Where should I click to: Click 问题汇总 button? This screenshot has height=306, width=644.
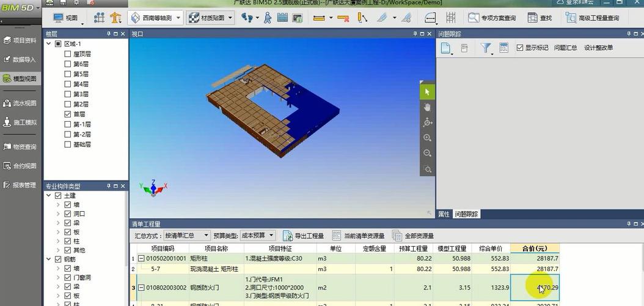pos(565,48)
